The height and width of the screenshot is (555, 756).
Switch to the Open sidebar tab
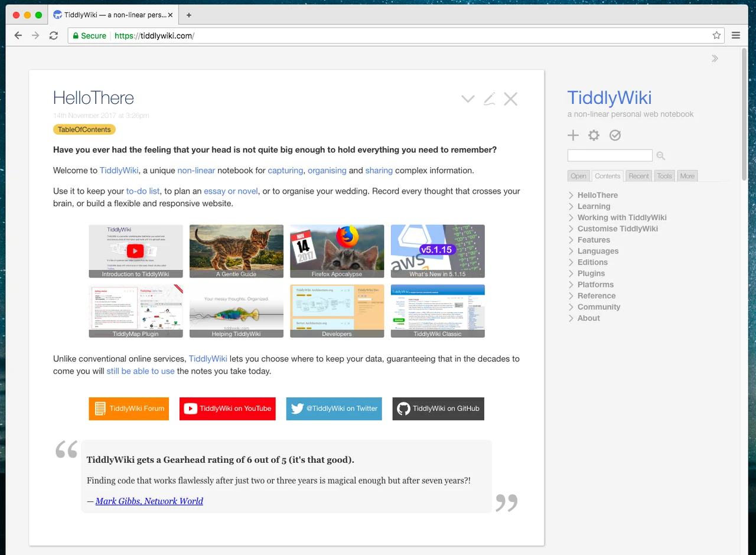coord(578,176)
